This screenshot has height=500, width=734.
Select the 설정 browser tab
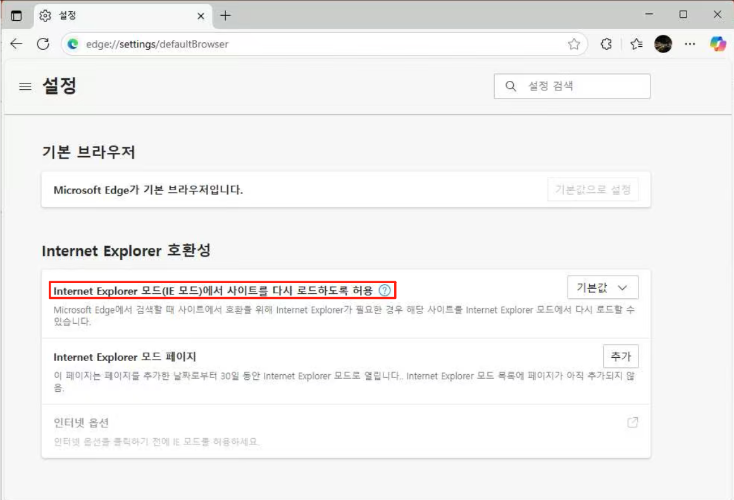click(x=123, y=16)
